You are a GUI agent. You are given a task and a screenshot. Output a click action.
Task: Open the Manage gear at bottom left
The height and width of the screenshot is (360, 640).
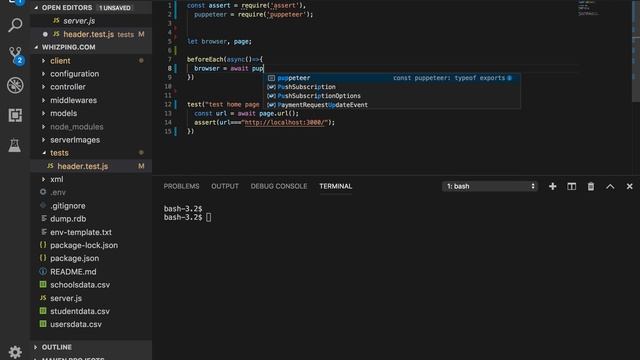pyautogui.click(x=15, y=352)
